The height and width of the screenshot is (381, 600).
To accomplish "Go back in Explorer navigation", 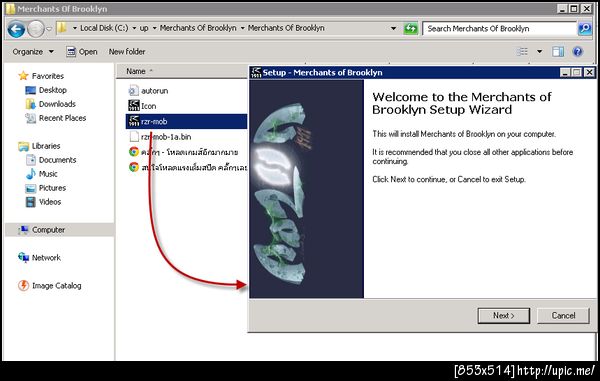I will point(16,29).
